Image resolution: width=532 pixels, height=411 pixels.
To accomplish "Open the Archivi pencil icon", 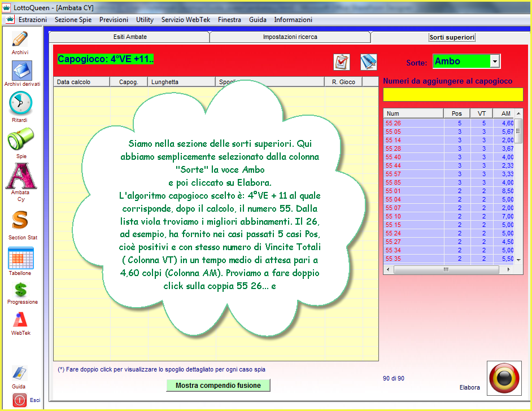I will click(20, 38).
